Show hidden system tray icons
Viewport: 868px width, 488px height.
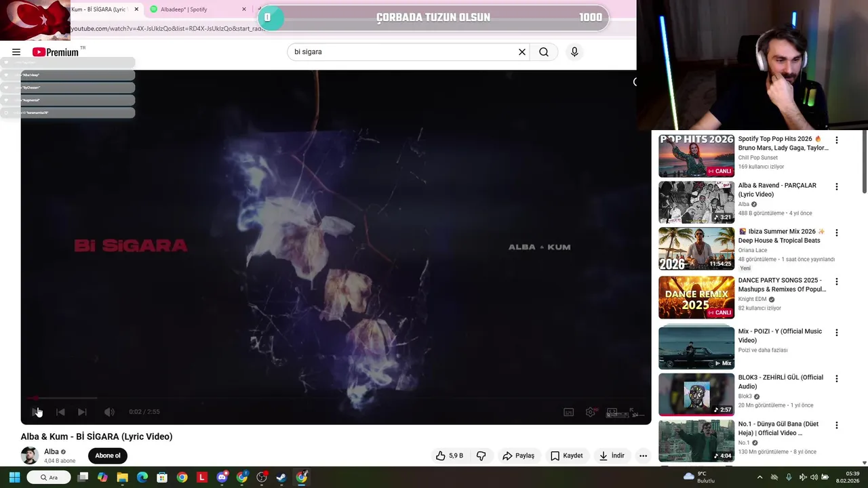pos(759,477)
